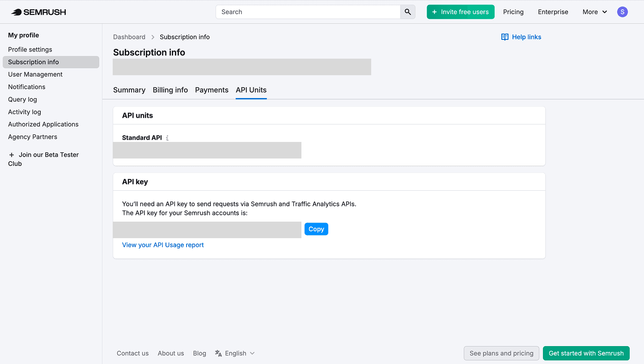Select Subscription info in sidebar
Screen dimensions: 644x364
(x=51, y=62)
